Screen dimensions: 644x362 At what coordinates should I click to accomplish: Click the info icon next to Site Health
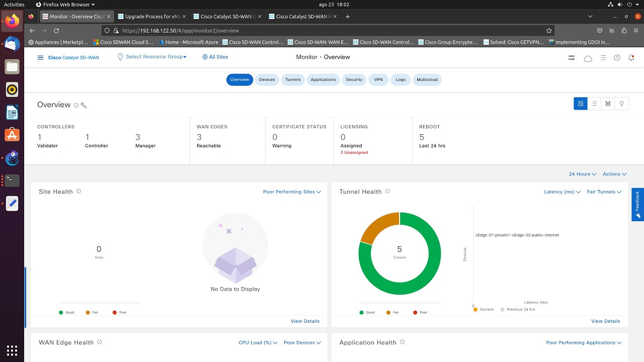click(x=78, y=191)
